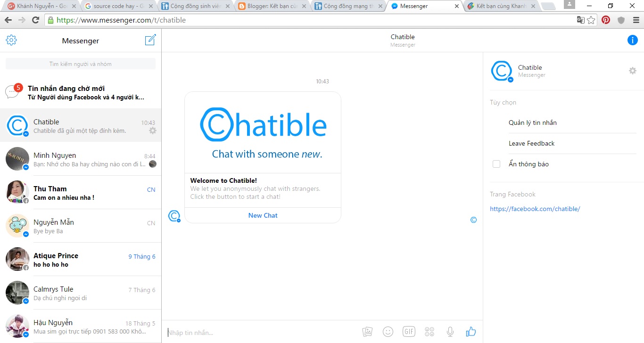Open Minh Nguyen conversation

[x=81, y=159]
